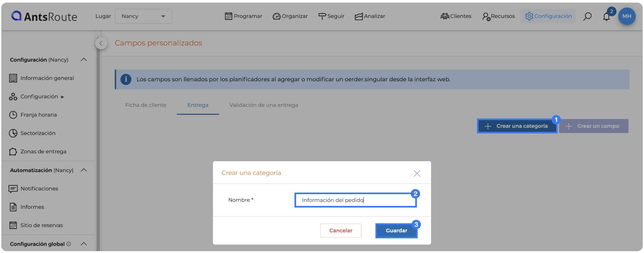644x253 pixels.
Task: Click the Franja horaria clock icon
Action: [x=13, y=115]
